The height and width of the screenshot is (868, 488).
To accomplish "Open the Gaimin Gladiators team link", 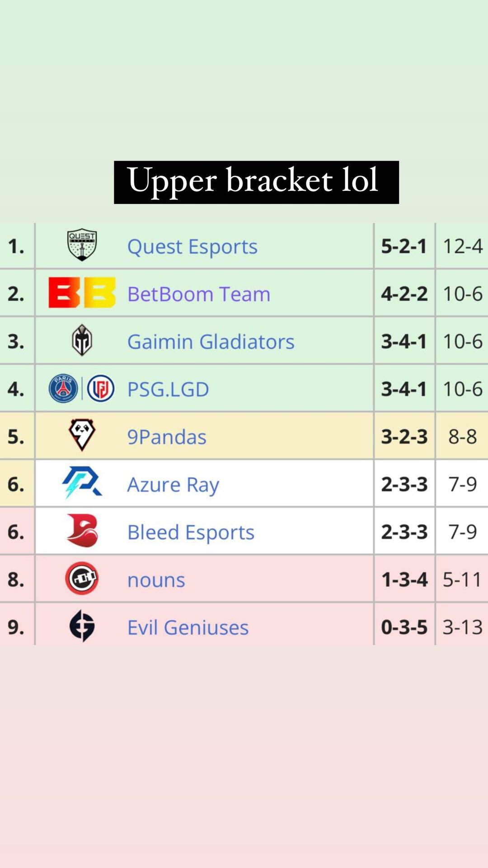I will (x=211, y=342).
